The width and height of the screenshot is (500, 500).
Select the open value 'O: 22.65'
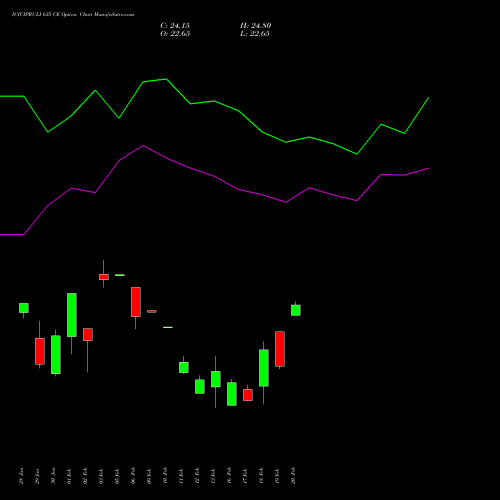coord(175,34)
